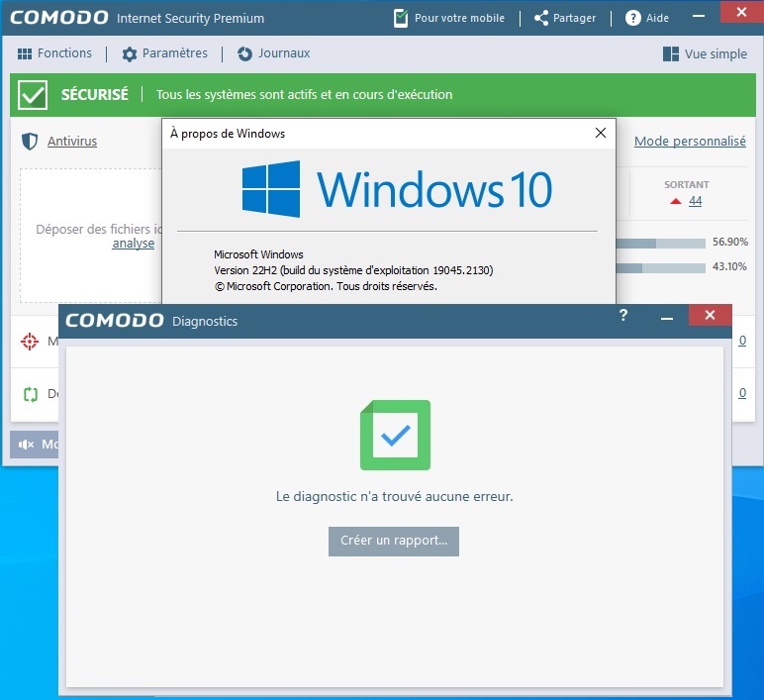Open the Fonctions menu

54,53
